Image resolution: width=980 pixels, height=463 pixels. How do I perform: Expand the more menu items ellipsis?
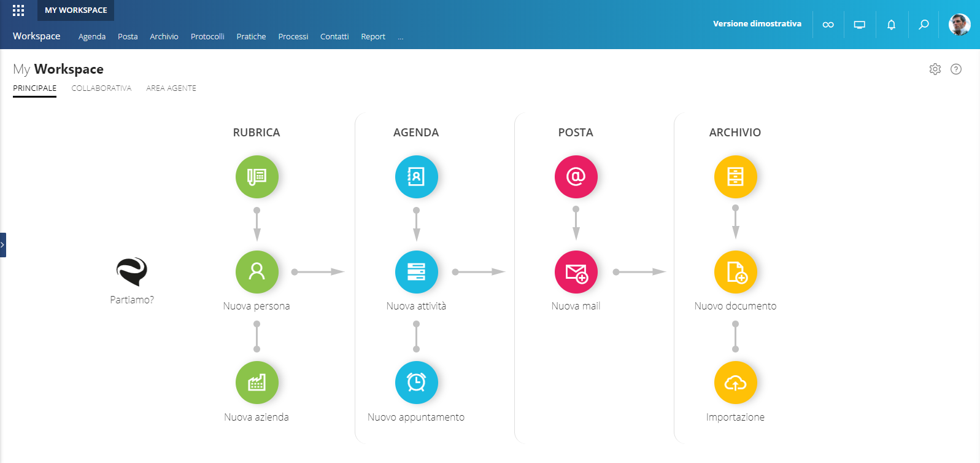click(x=400, y=37)
